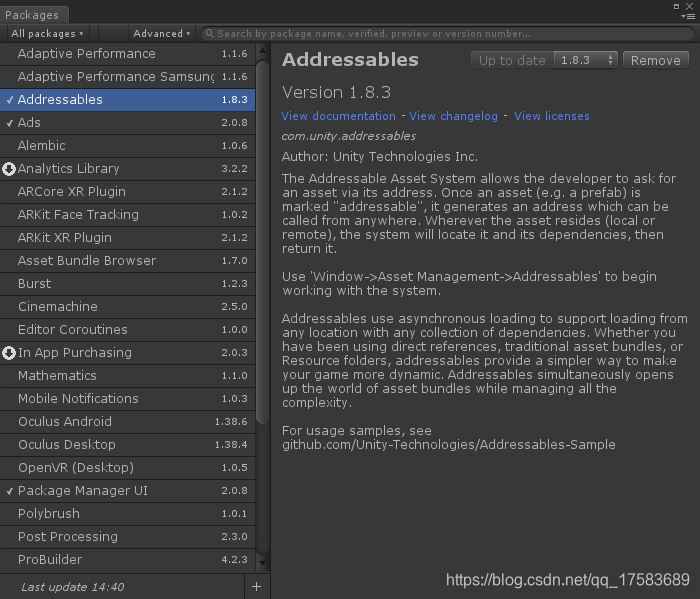Select Adaptive Performance Samsung package
The height and width of the screenshot is (599, 700).
(128, 77)
